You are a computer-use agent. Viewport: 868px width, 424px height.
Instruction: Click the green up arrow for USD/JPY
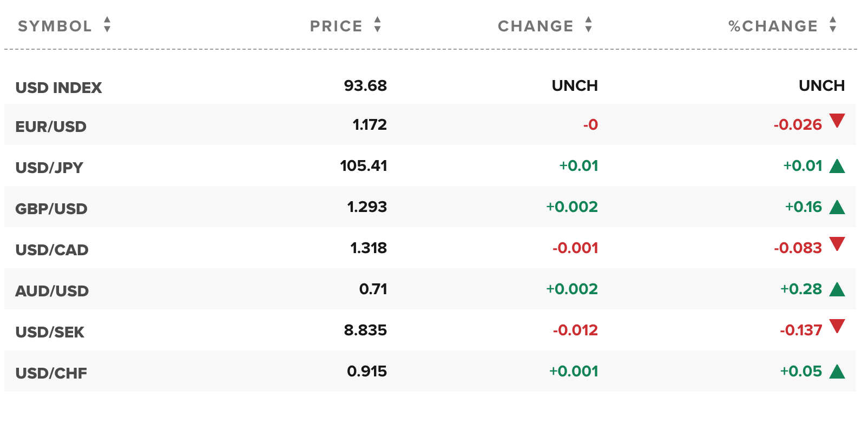click(x=837, y=165)
